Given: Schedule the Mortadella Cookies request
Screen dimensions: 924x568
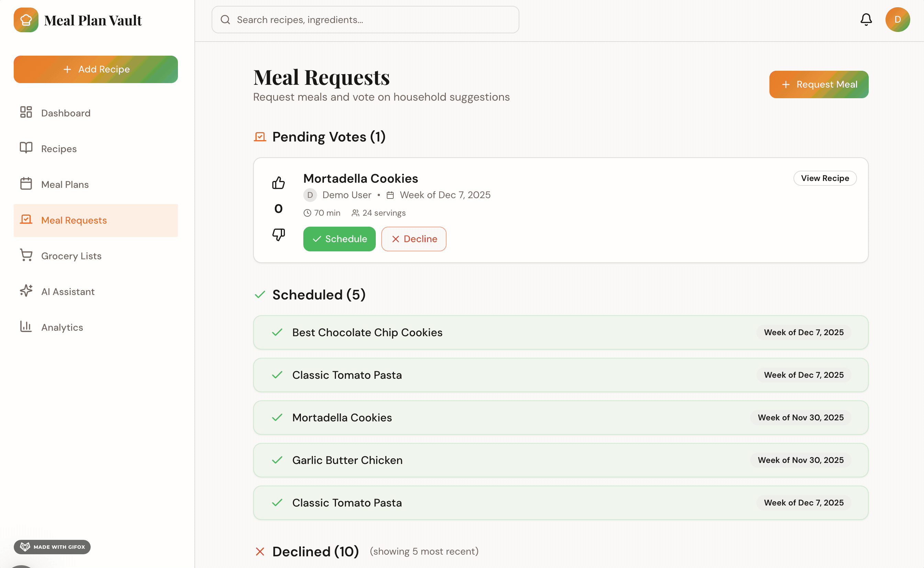Looking at the screenshot, I should (x=339, y=239).
